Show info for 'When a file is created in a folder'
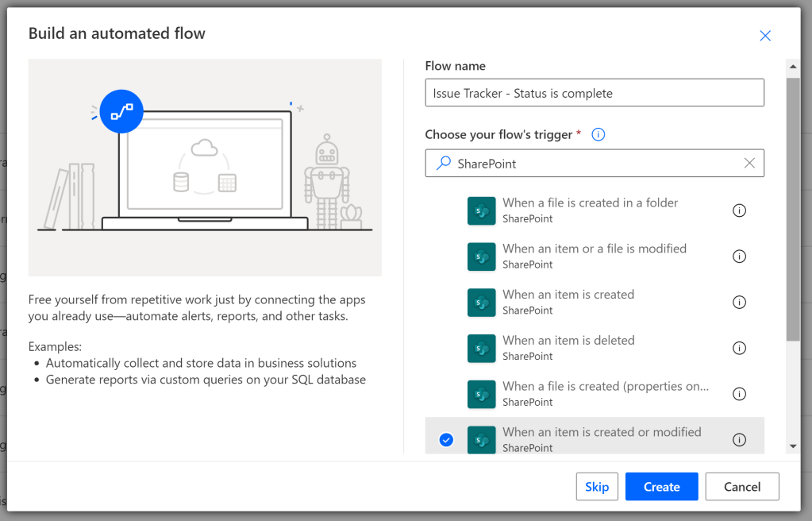 pyautogui.click(x=739, y=210)
